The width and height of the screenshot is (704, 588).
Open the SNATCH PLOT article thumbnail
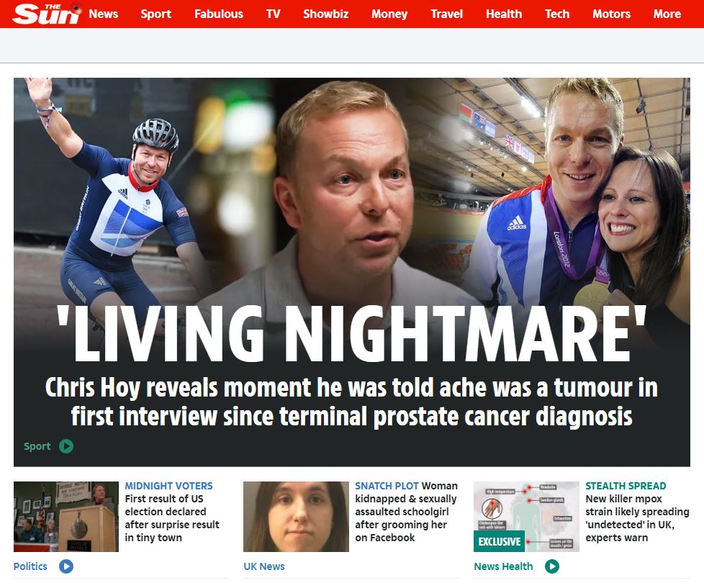296,517
